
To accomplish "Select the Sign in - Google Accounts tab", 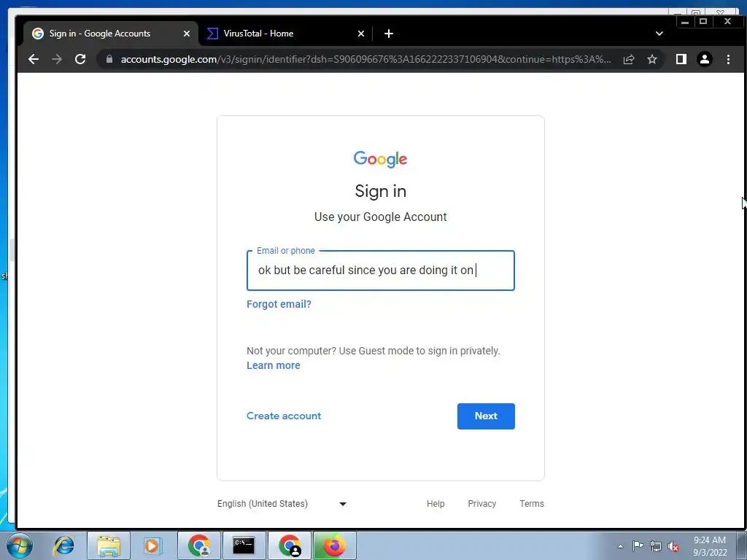I will 111,34.
